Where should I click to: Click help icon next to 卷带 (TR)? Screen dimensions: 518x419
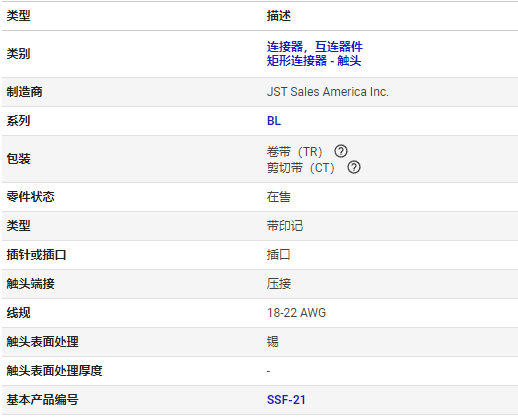pos(341,151)
